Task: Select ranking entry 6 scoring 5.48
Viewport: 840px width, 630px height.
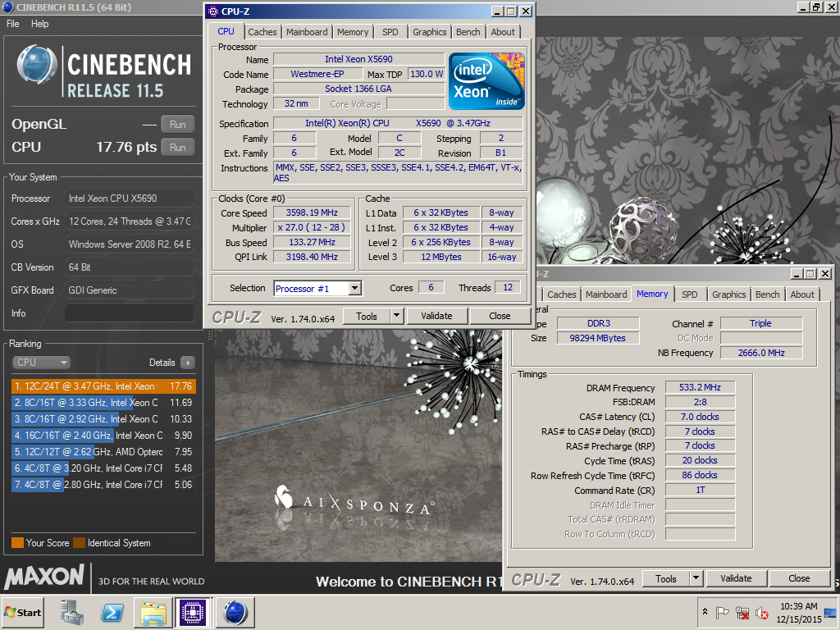Action: 103,468
